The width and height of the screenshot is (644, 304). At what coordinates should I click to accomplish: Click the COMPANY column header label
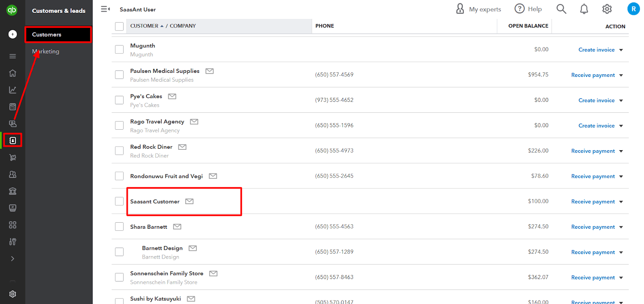tap(183, 26)
